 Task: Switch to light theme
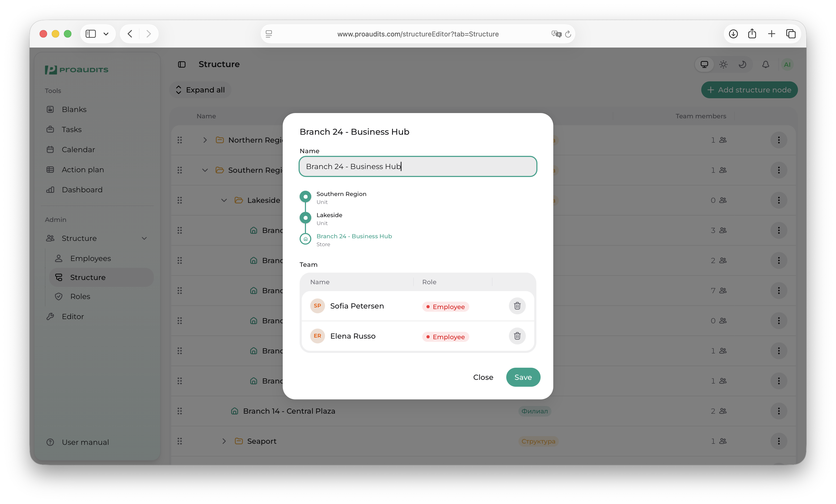(723, 64)
